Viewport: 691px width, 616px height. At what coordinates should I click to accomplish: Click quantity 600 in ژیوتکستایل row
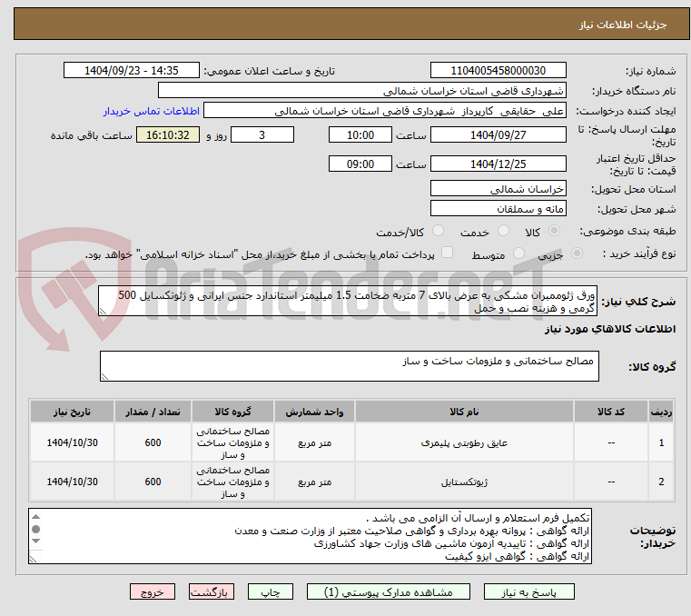[153, 482]
